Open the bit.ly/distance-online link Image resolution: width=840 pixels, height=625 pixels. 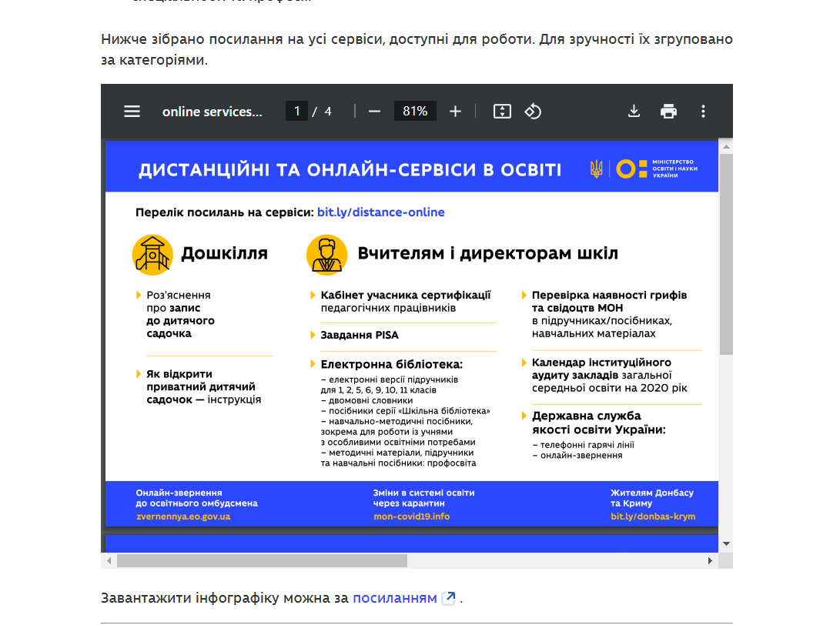click(380, 212)
